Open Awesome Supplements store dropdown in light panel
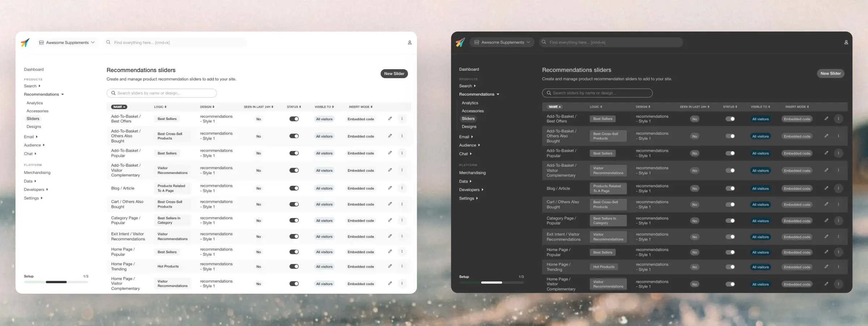868x326 pixels. point(67,43)
